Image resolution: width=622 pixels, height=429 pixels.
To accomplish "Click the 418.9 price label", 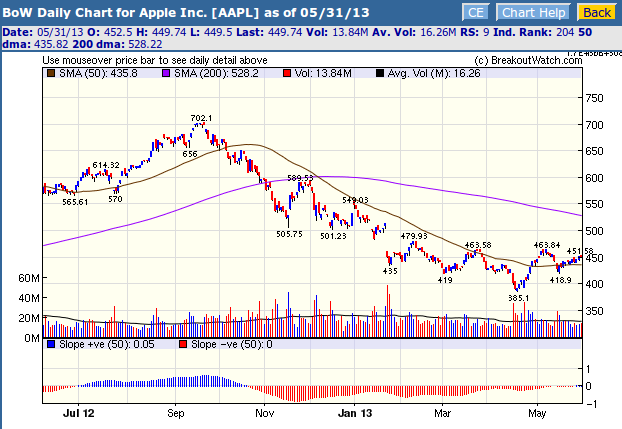I will click(x=561, y=280).
